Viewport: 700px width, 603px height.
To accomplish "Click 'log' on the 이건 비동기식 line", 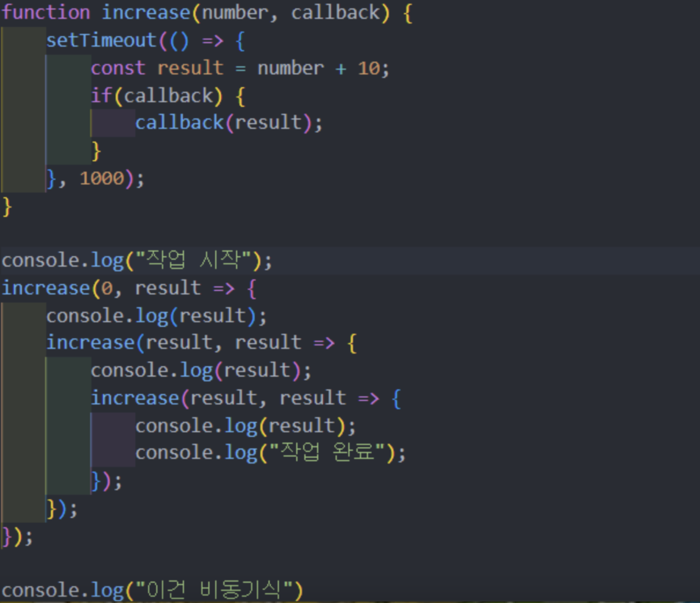I will [107, 591].
